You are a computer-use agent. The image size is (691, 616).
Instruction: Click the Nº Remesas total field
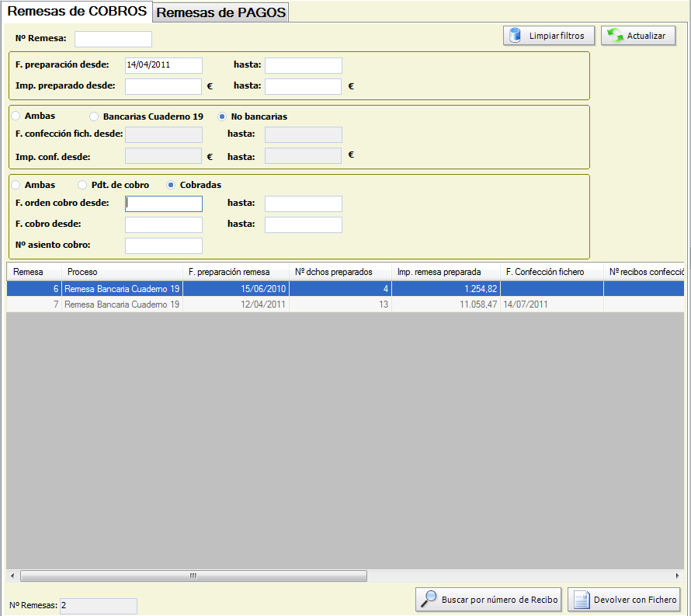coord(99,605)
